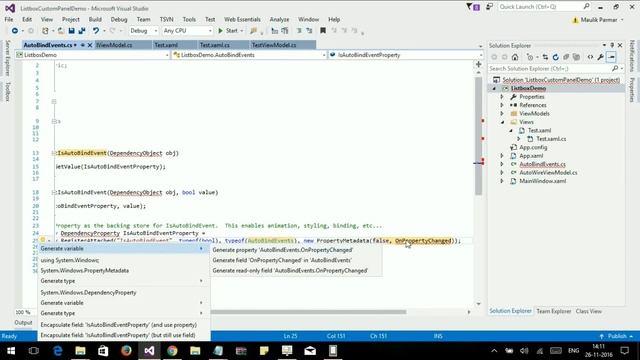
Task: Open Windows Store from the taskbar
Action: pyautogui.click(x=103, y=351)
